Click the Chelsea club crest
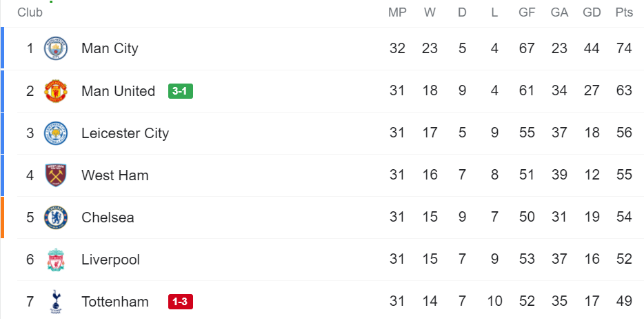 [56, 217]
